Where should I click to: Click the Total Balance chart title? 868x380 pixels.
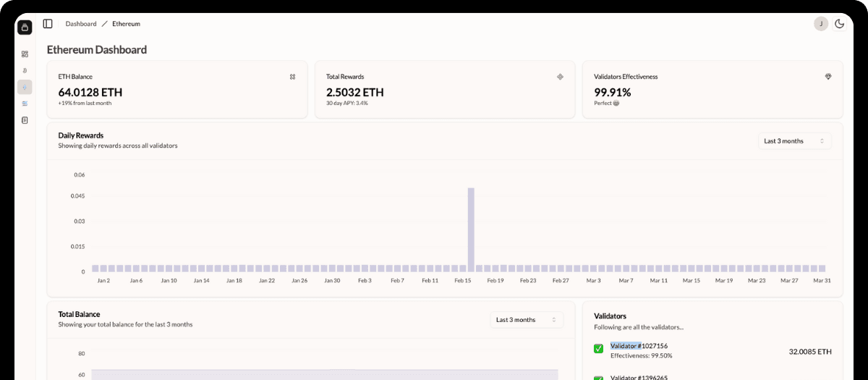click(x=79, y=314)
